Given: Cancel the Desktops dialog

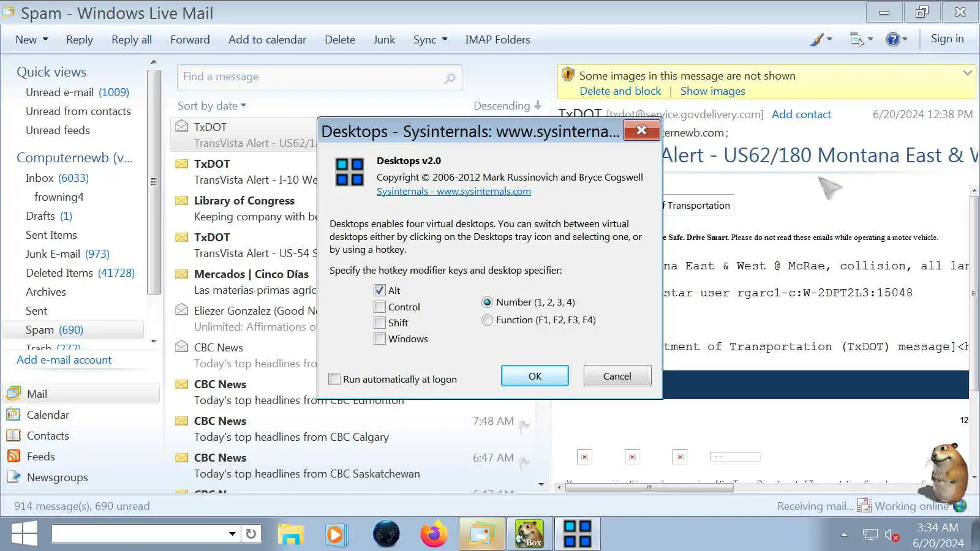Looking at the screenshot, I should pyautogui.click(x=617, y=376).
